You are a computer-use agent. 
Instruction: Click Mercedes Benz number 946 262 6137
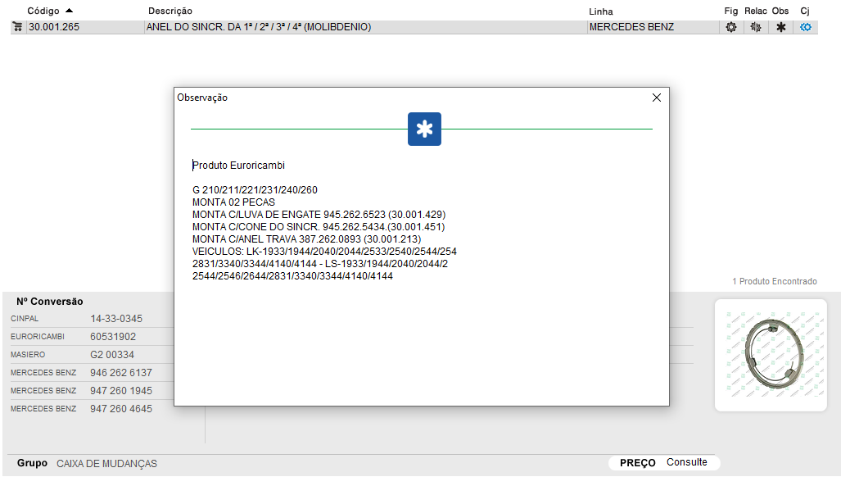[x=121, y=373]
